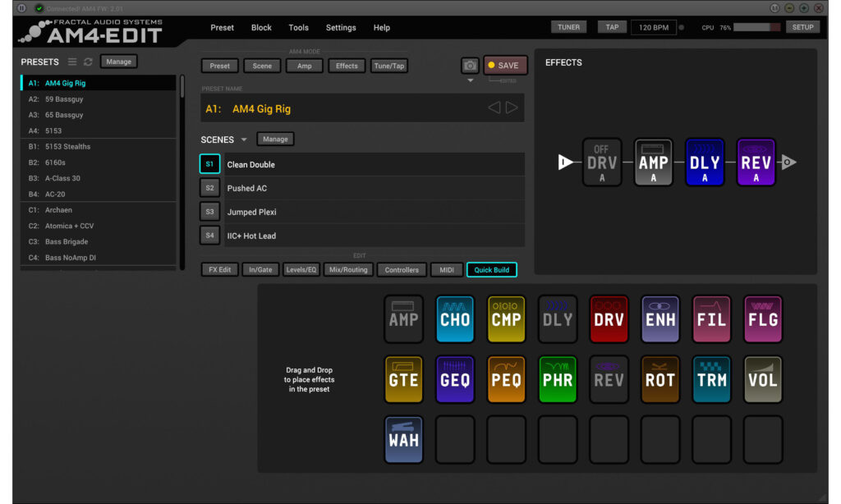Click the 120 BPM tempo field
841x504 pixels.
pyautogui.click(x=653, y=27)
